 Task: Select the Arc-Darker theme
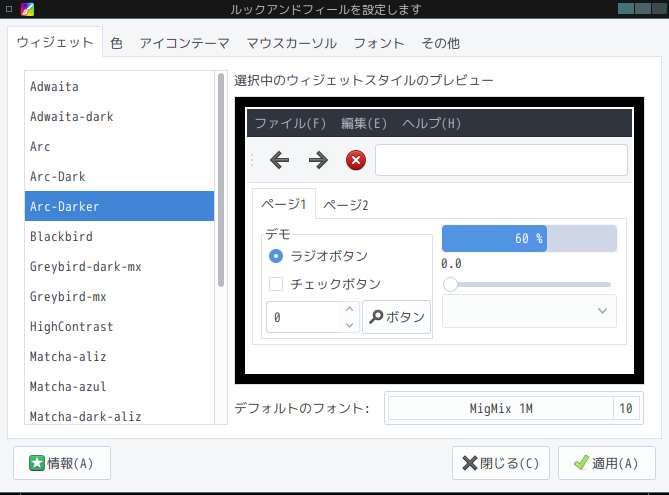pos(119,206)
